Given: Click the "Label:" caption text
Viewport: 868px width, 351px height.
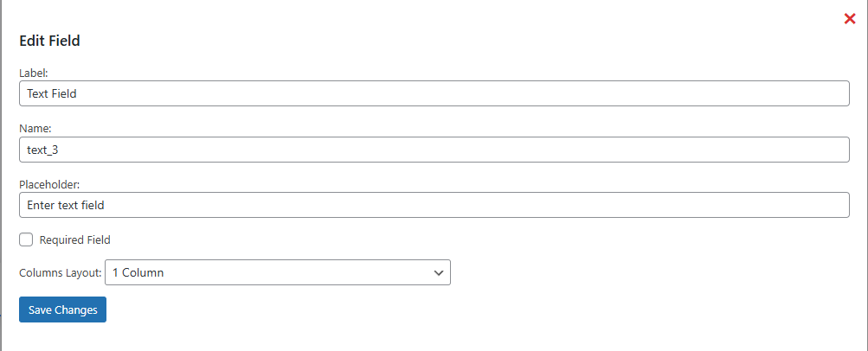Looking at the screenshot, I should [x=34, y=73].
